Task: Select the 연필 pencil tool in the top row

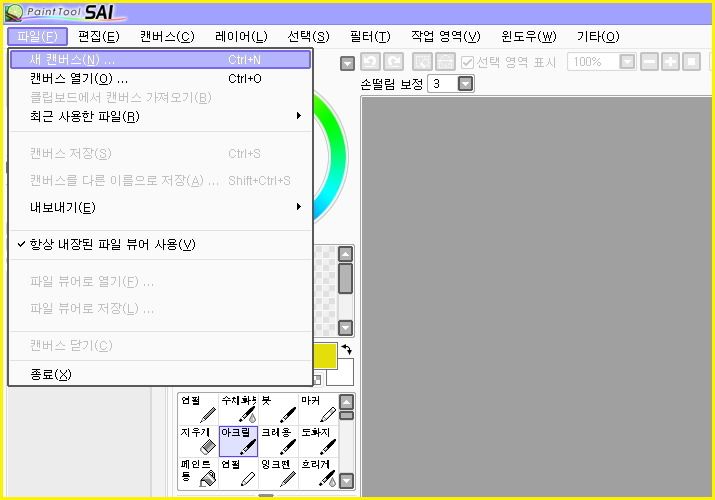Action: tap(198, 409)
